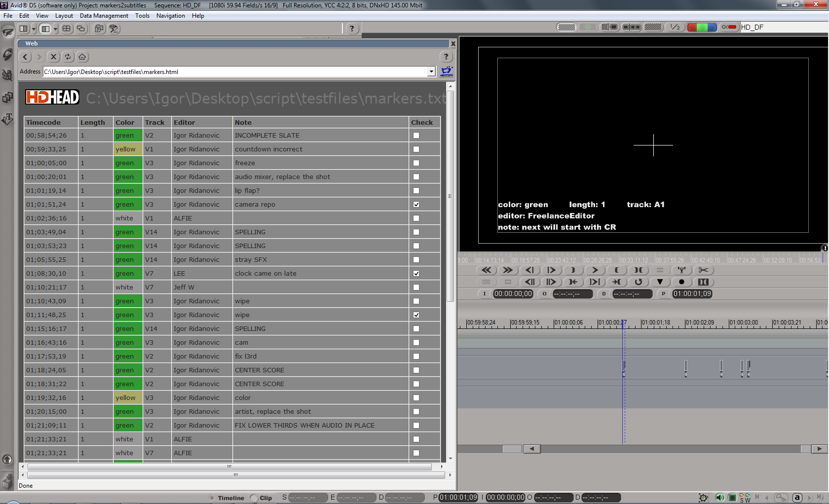Viewport: 829px width, 504px height.
Task: Stop loading page in Web panel
Action: (54, 57)
